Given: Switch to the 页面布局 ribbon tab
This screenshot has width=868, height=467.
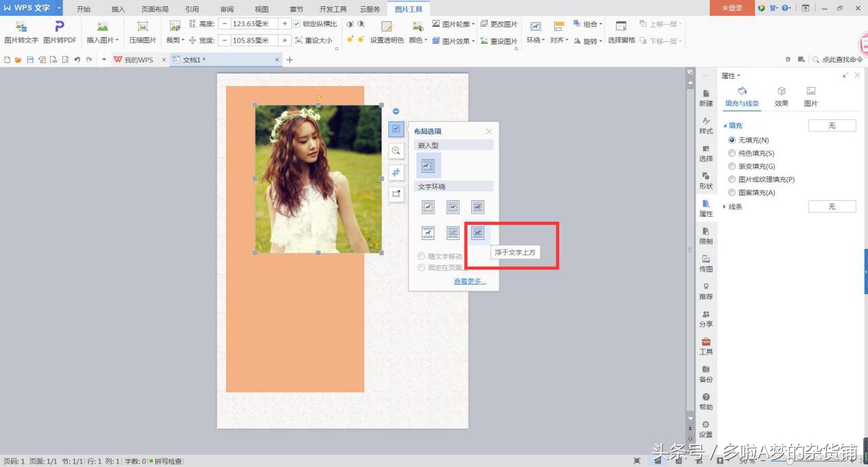Looking at the screenshot, I should 155,9.
